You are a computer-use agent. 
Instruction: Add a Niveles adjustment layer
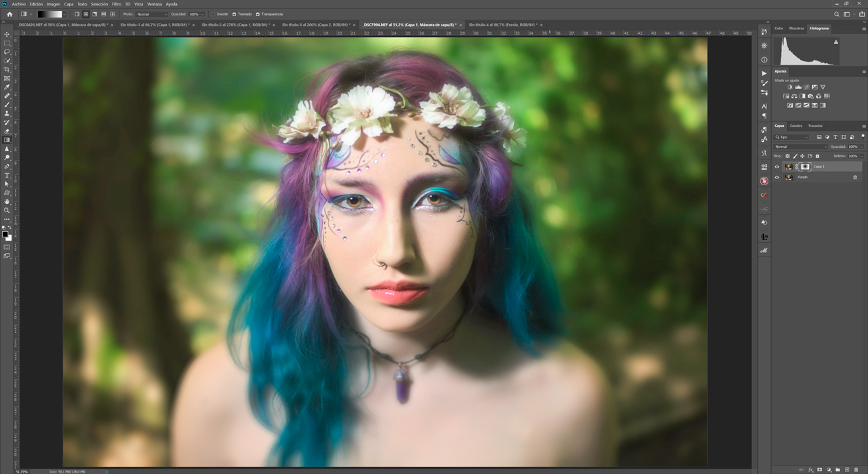[x=798, y=87]
